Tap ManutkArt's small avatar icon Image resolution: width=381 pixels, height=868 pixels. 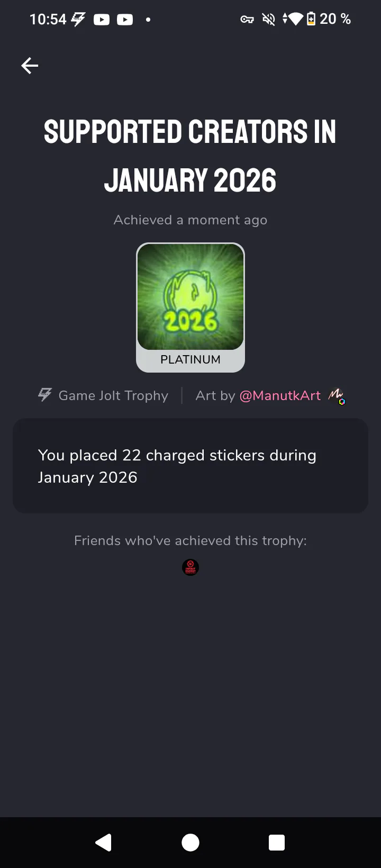[336, 395]
